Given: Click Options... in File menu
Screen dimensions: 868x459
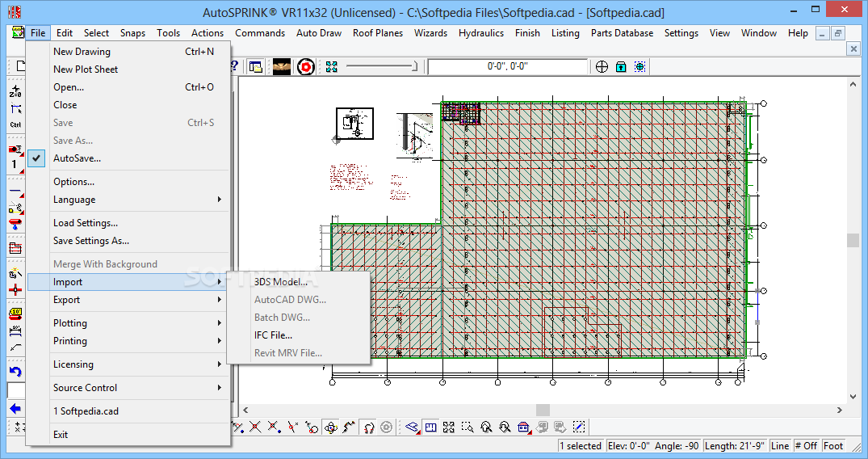Looking at the screenshot, I should click(x=128, y=181).
